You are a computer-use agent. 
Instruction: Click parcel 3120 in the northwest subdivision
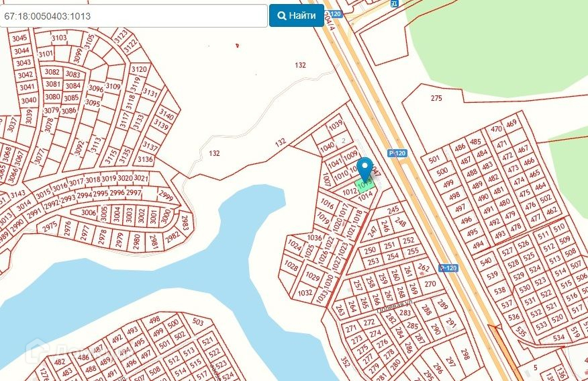point(139,69)
